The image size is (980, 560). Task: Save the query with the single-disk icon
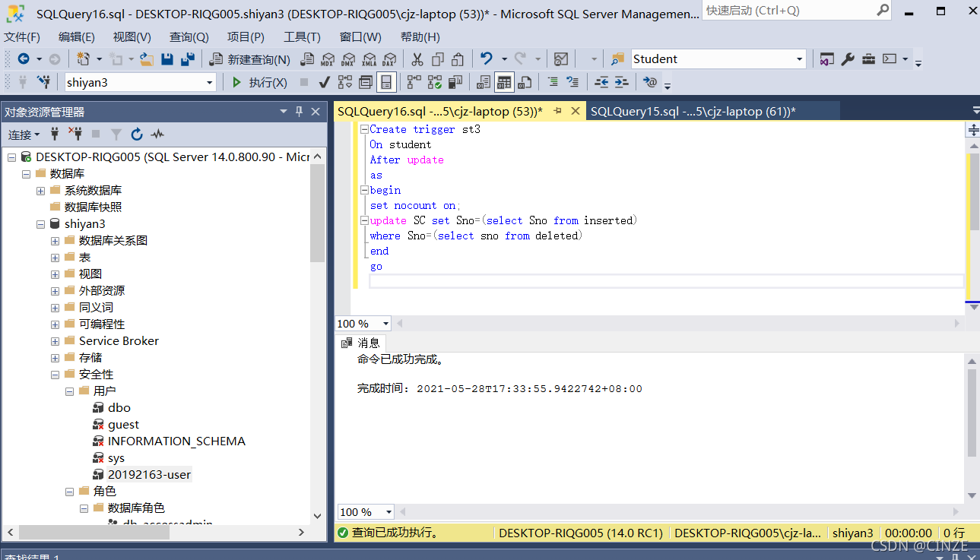pos(167,59)
